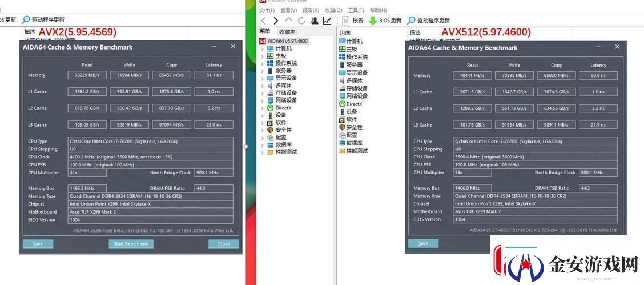Click the 报告 toolbar button in the right window
The width and height of the screenshot is (644, 285).
click(353, 21)
